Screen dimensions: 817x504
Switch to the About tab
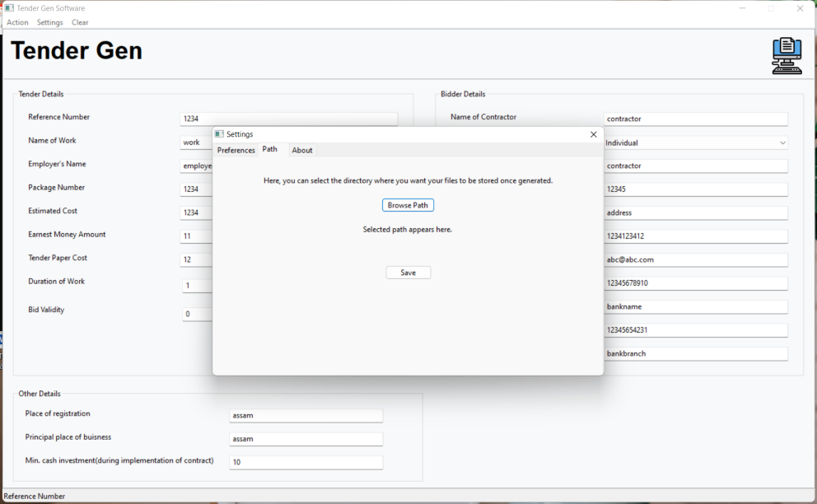click(x=302, y=150)
